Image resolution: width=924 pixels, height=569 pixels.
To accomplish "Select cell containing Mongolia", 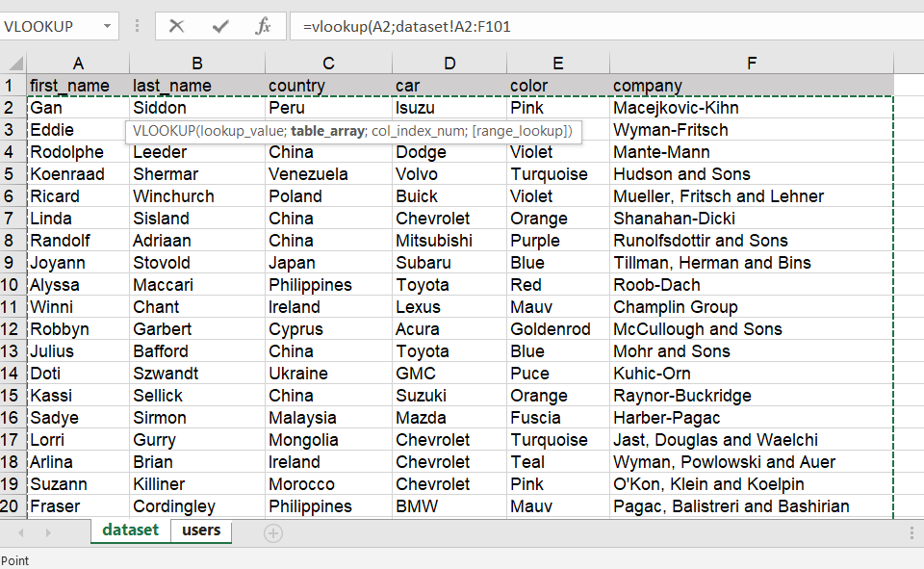I will tap(328, 439).
